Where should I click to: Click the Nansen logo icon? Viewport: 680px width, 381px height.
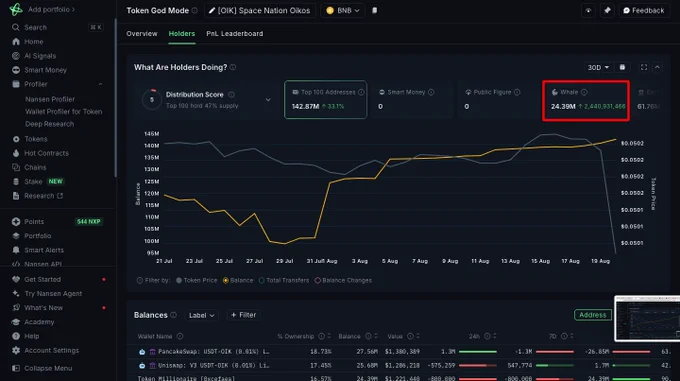coord(16,9)
